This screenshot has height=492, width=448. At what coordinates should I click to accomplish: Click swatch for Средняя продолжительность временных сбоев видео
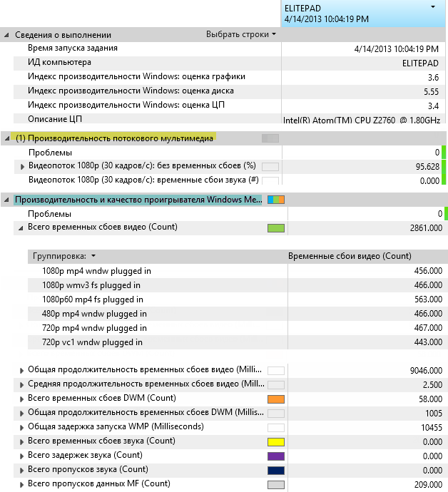276,385
